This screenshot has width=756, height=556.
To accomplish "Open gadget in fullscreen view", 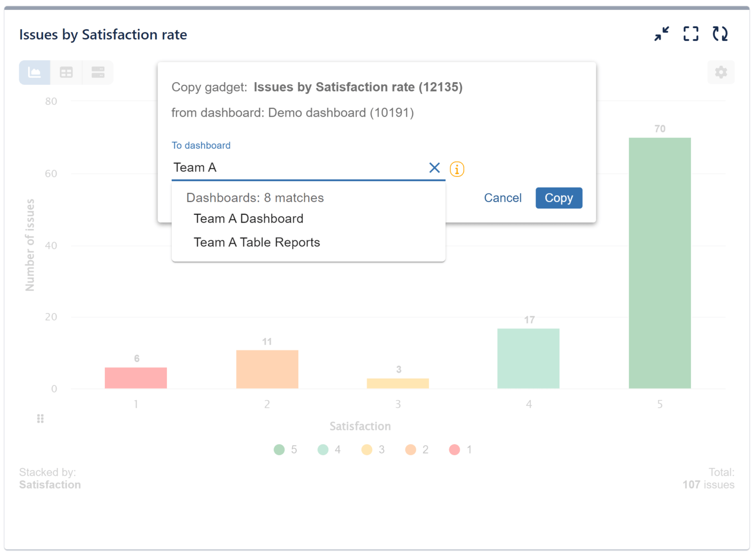I will click(x=691, y=34).
